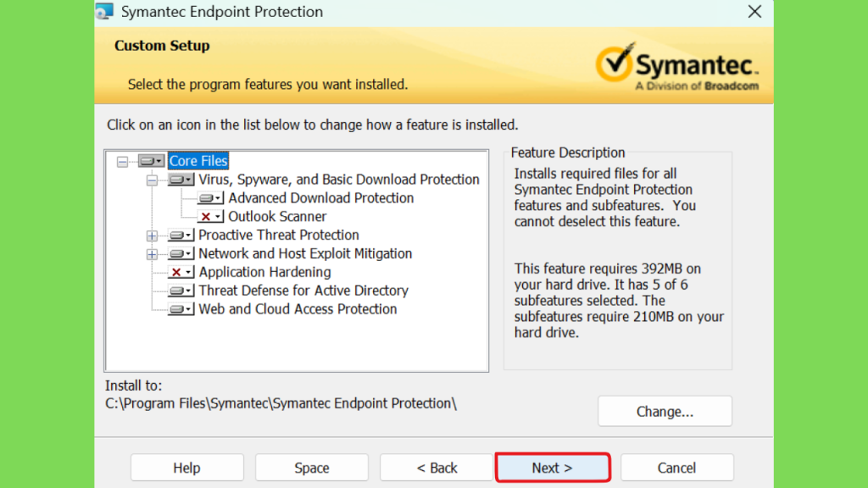This screenshot has width=868, height=488.
Task: Select Threat Defense for Active Directory label
Action: pyautogui.click(x=303, y=291)
